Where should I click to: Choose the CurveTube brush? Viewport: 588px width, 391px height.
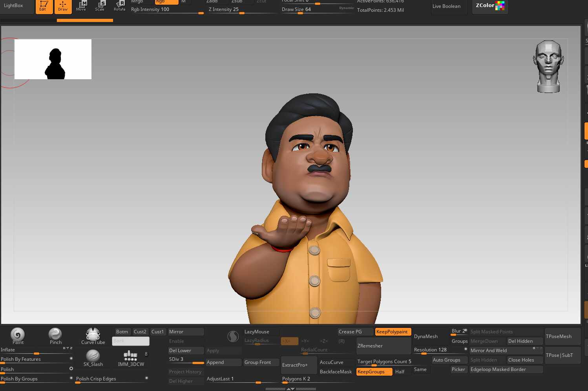click(x=93, y=336)
